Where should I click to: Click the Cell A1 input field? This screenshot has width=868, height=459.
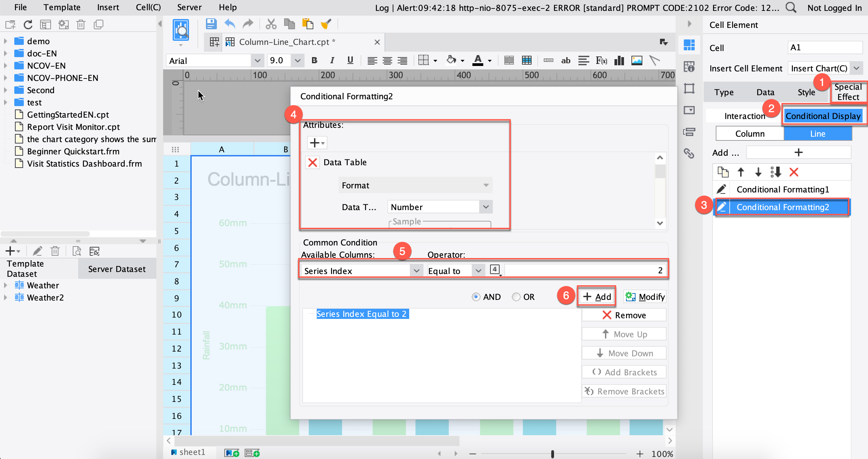825,48
